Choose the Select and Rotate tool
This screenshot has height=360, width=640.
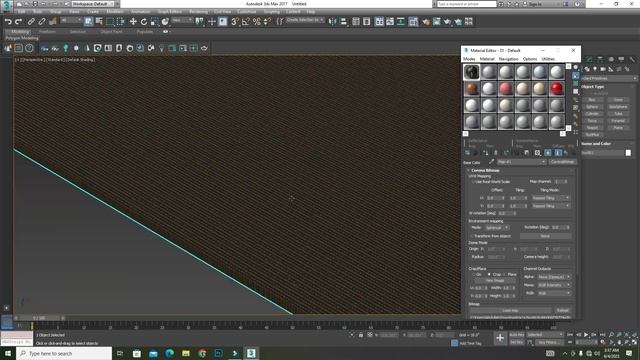click(144, 22)
